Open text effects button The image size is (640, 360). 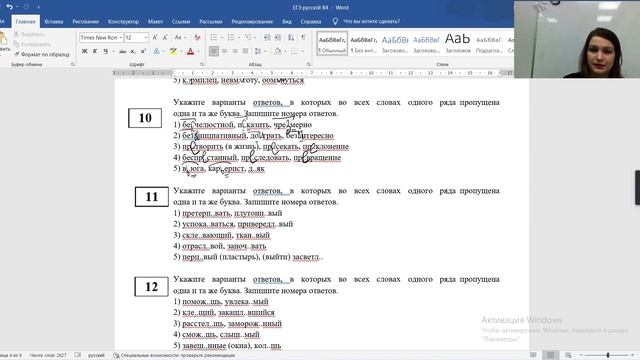coord(156,51)
